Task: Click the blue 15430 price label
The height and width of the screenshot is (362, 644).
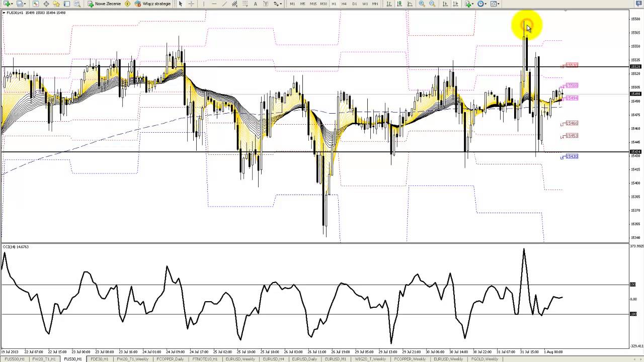Action: (x=572, y=156)
